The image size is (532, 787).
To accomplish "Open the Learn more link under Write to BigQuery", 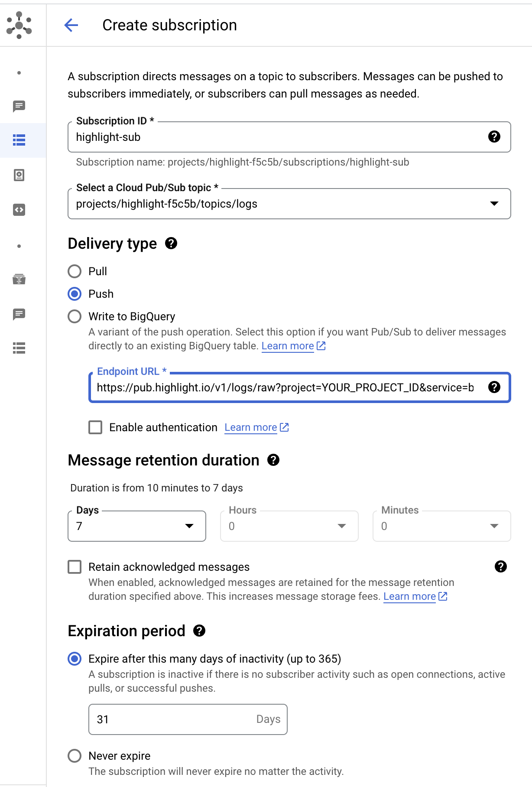I will click(x=288, y=346).
